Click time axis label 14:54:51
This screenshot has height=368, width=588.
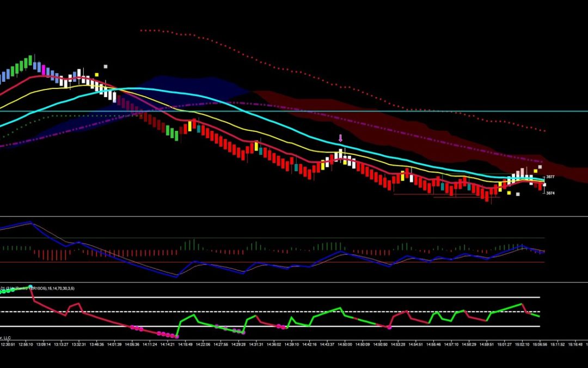click(416, 344)
